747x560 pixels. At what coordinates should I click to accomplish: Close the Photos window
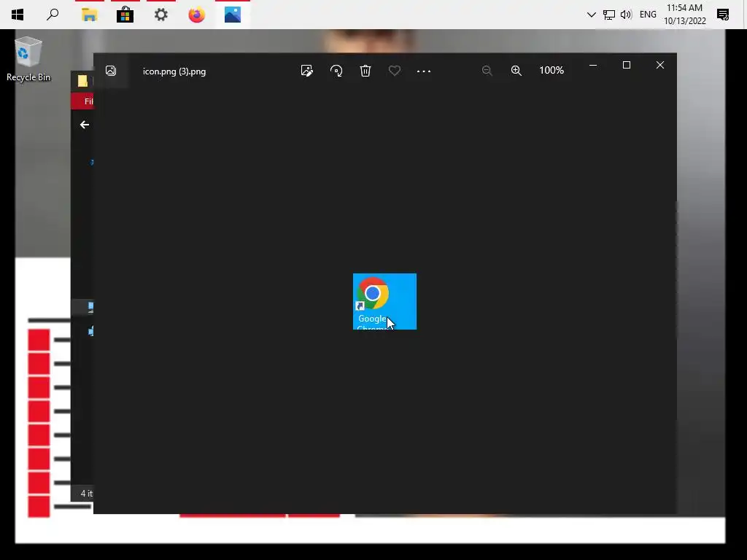pyautogui.click(x=659, y=65)
